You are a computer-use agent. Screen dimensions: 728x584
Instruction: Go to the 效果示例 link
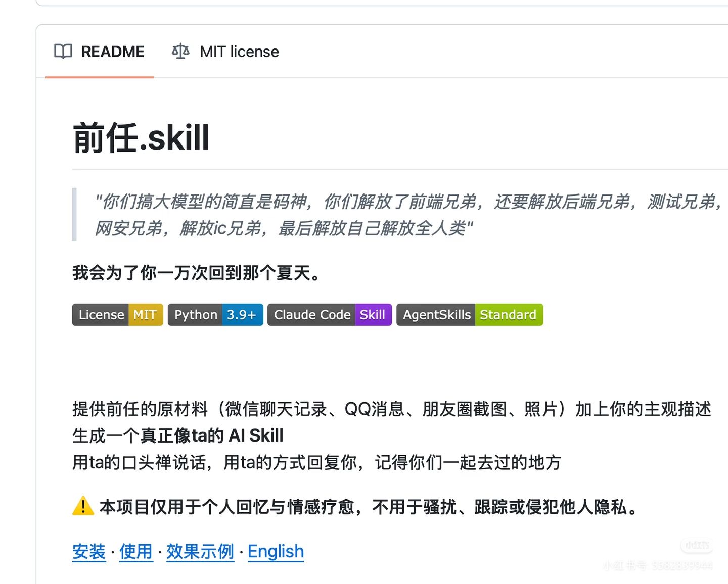pos(200,552)
